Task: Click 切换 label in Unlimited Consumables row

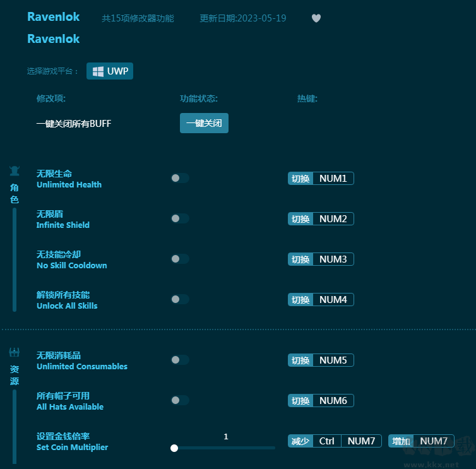Action: tap(300, 360)
